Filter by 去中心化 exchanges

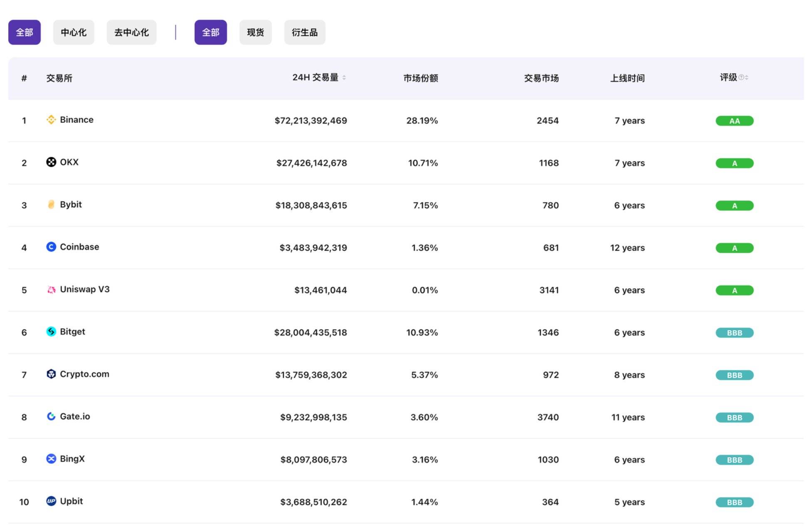[x=131, y=32]
